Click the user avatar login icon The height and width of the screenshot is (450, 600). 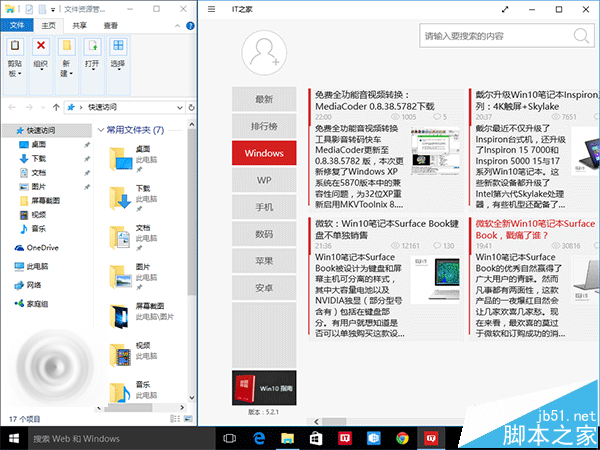264,53
